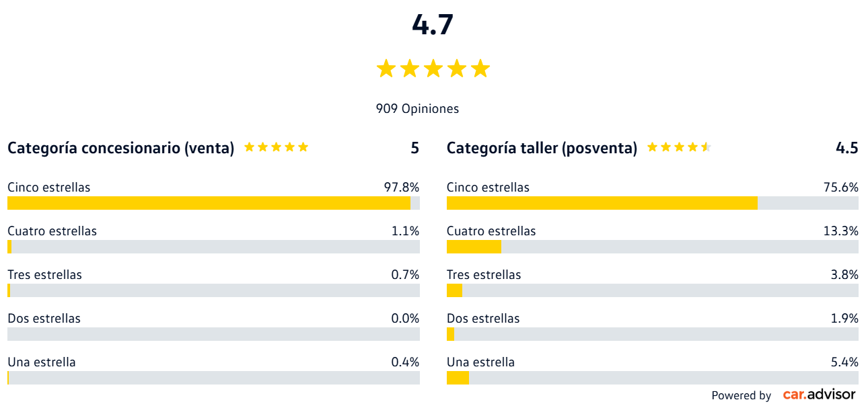
Task: Click the overall 4.7 rating score
Action: pyautogui.click(x=433, y=26)
